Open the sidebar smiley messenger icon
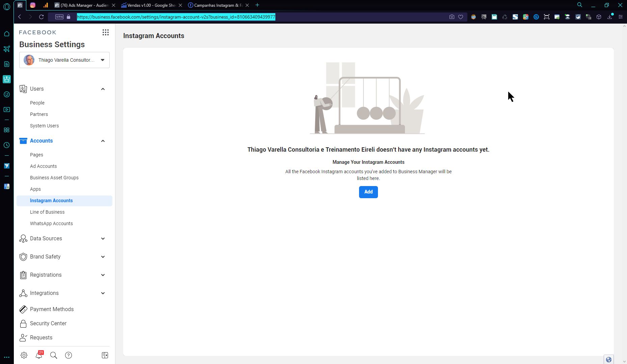Screen dimensions: 627x364 coord(7,94)
